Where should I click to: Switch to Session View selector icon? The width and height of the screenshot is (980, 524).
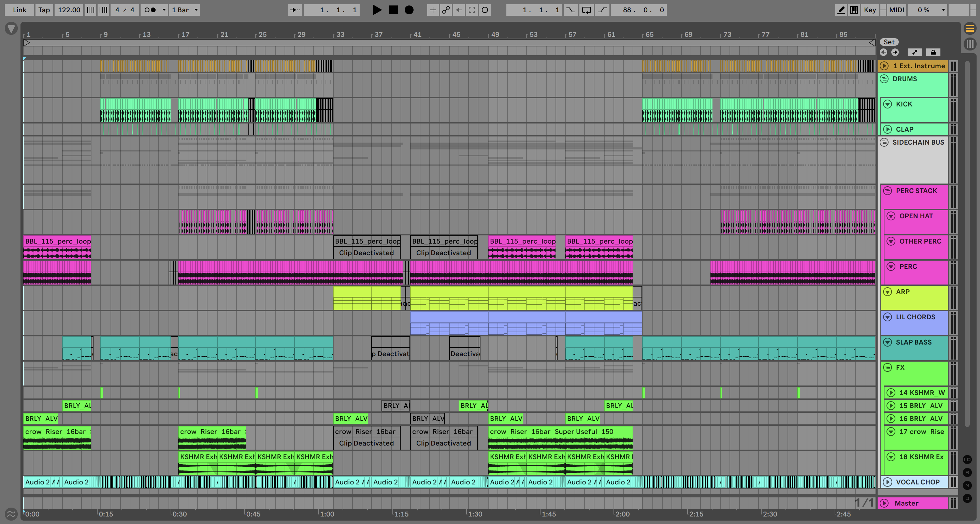click(970, 44)
